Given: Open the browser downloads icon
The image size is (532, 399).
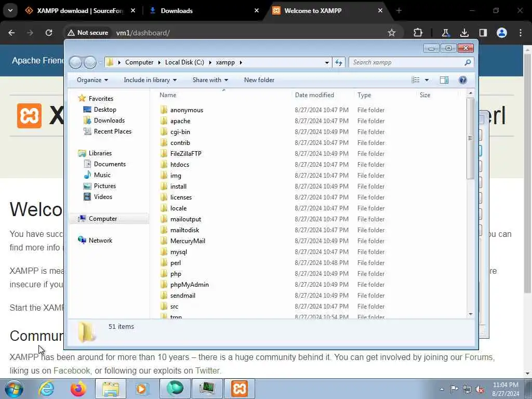Looking at the screenshot, I should pos(464,33).
